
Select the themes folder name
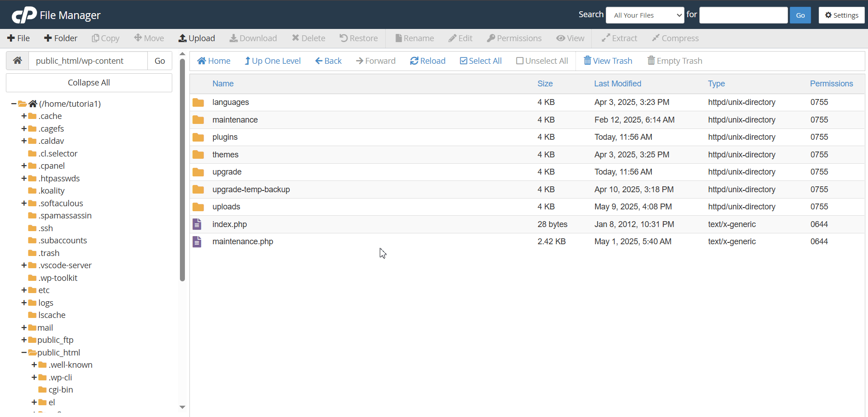click(x=225, y=155)
